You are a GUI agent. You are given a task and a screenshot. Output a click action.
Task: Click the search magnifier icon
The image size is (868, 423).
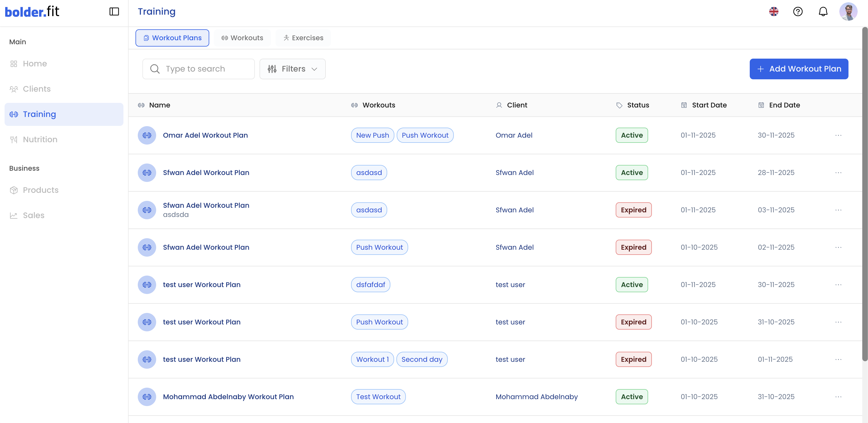pos(155,69)
